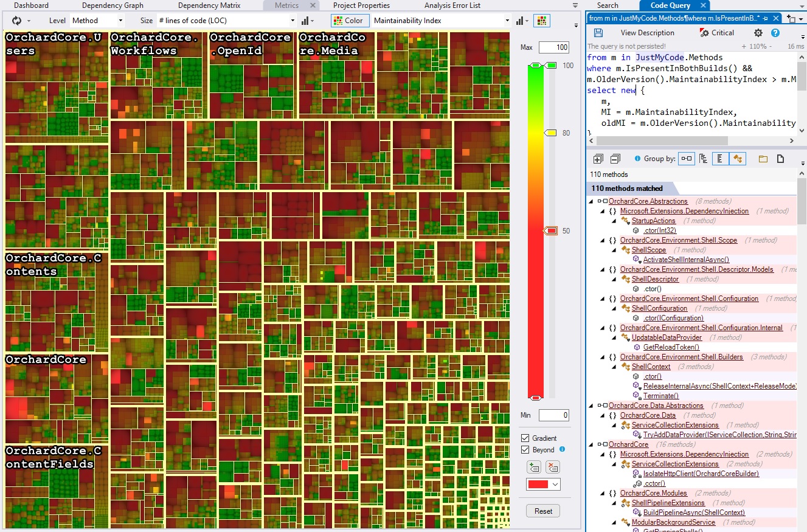This screenshot has height=532, width=807.
Task: Open the OrchardCore.Environment.Shell.Scope link
Action: (679, 240)
